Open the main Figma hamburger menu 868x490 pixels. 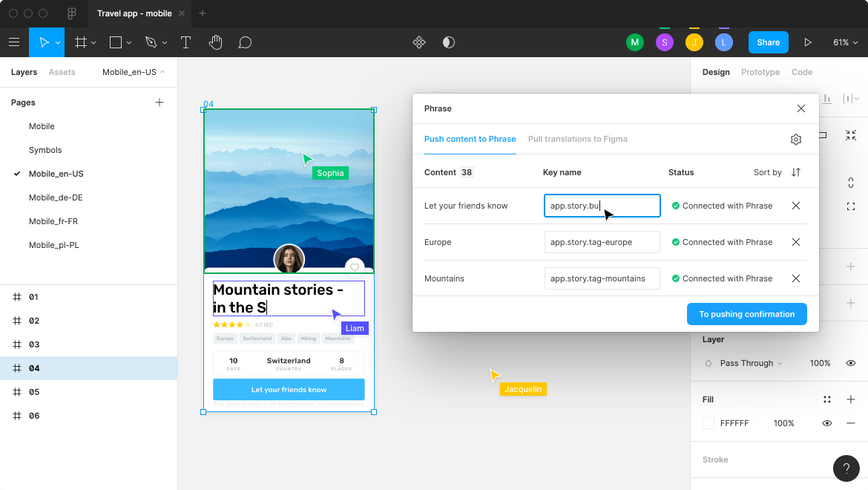pyautogui.click(x=14, y=42)
